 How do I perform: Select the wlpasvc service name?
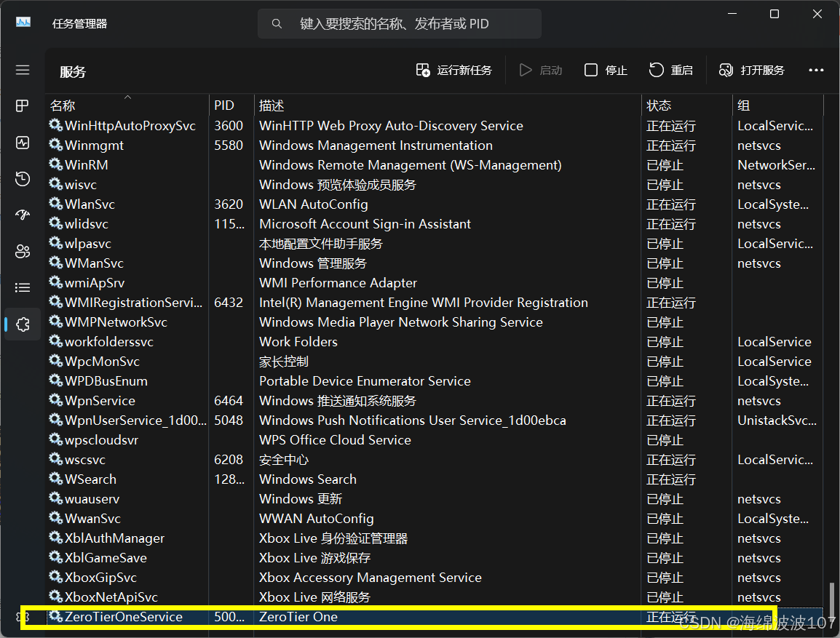click(88, 244)
